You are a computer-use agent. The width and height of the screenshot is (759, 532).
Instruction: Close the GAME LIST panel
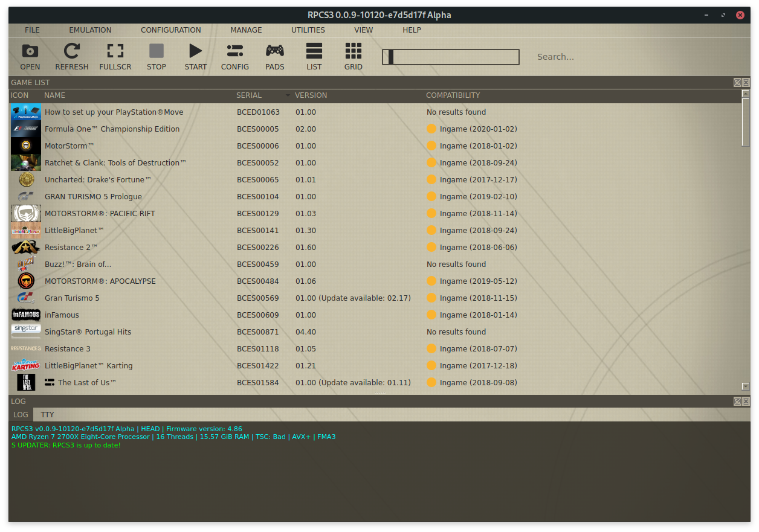746,83
